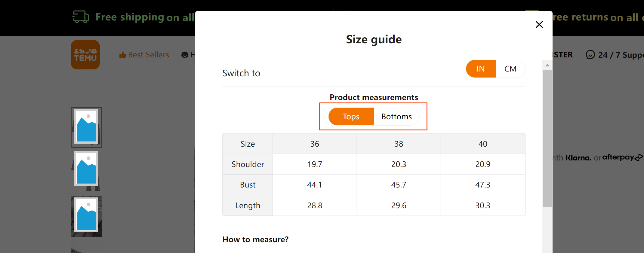
Task: Click the Temu logo icon
Action: pos(85,55)
